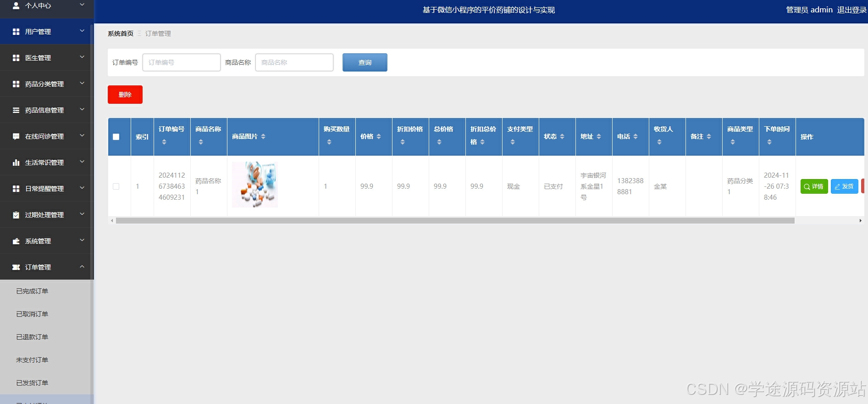
Task: Sort table by 地址 column arrows
Action: [x=599, y=136]
